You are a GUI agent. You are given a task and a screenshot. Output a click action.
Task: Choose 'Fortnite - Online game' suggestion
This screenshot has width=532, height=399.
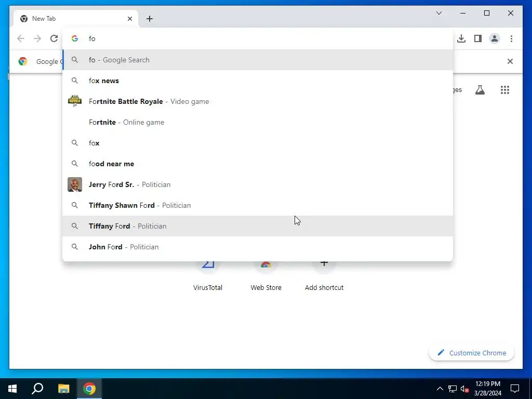click(258, 122)
